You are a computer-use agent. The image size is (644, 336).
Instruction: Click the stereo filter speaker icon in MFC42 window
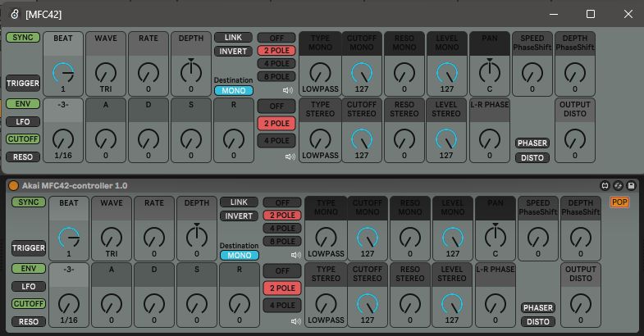pyautogui.click(x=288, y=156)
